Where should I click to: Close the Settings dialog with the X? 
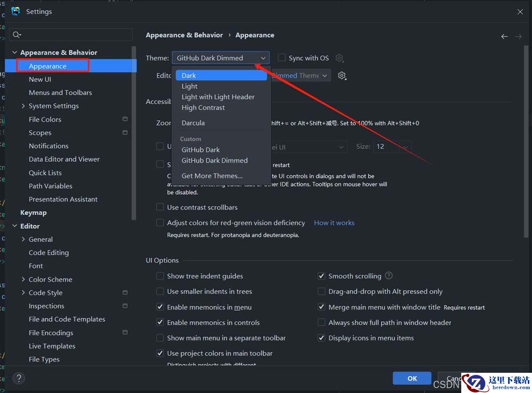point(520,12)
